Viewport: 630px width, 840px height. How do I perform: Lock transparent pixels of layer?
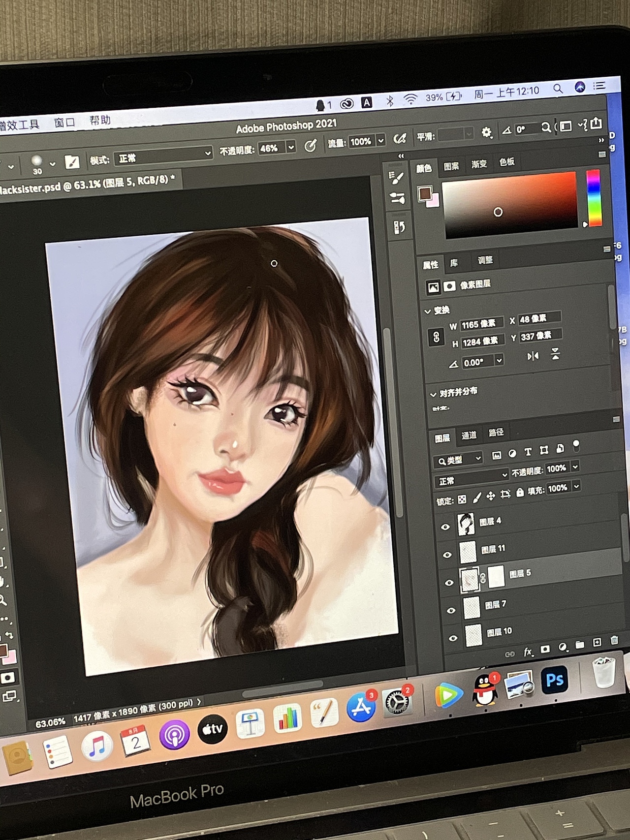462,500
